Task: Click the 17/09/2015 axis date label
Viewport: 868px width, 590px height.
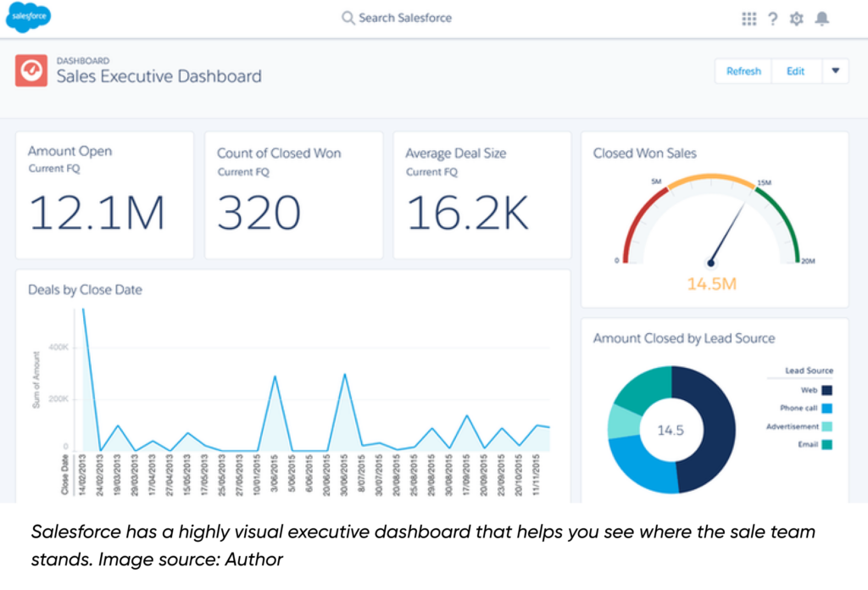Action: click(x=466, y=475)
